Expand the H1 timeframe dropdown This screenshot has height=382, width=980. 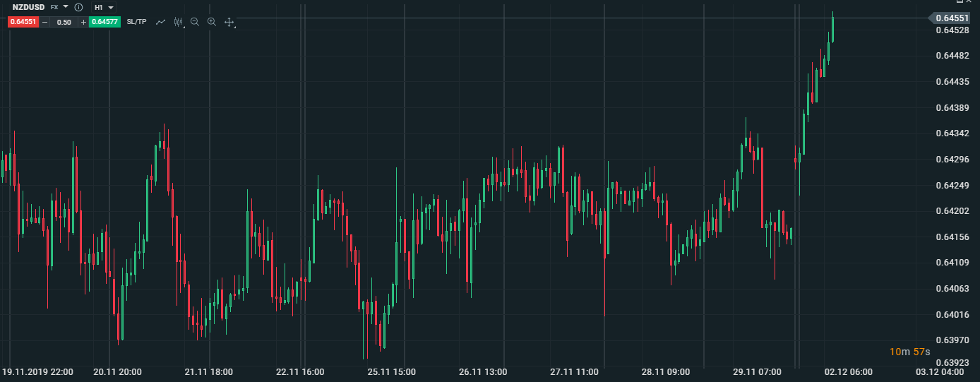pyautogui.click(x=111, y=7)
